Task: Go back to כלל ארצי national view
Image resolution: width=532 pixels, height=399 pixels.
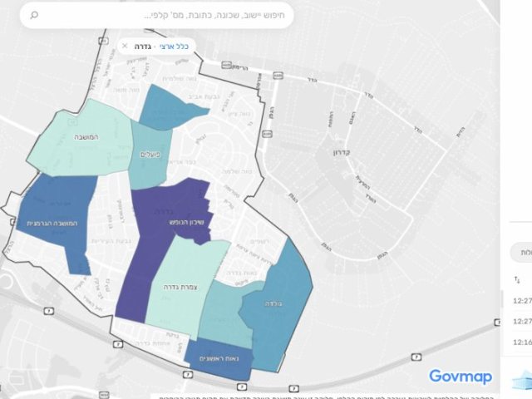Action: (174, 47)
